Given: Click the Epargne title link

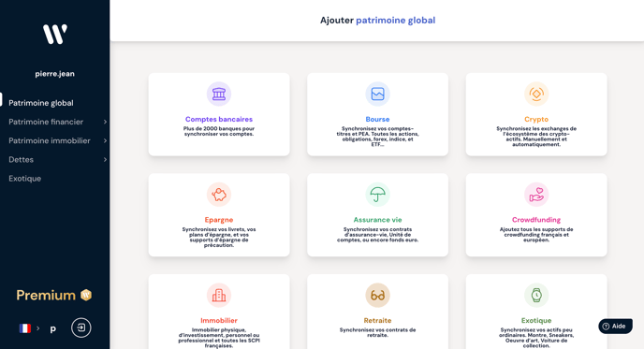Looking at the screenshot, I should (219, 220).
